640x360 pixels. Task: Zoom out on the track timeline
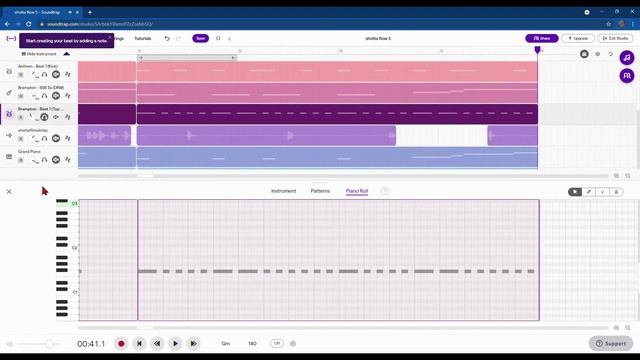click(x=628, y=176)
